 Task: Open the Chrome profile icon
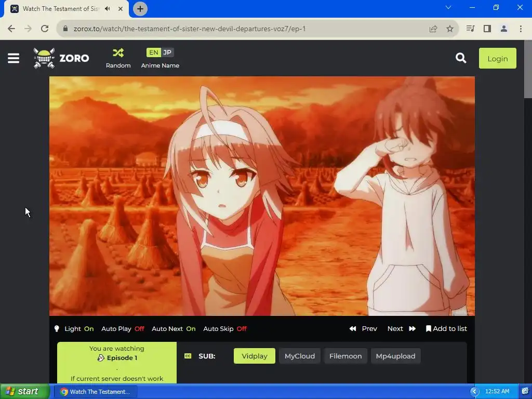pyautogui.click(x=504, y=29)
